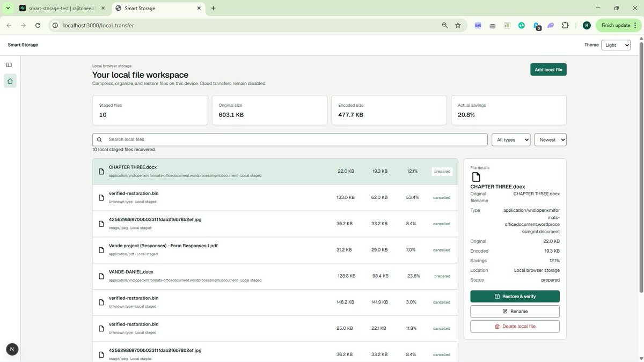This screenshot has width=644, height=362.
Task: Click the 53.4% savings value
Action: click(412, 197)
